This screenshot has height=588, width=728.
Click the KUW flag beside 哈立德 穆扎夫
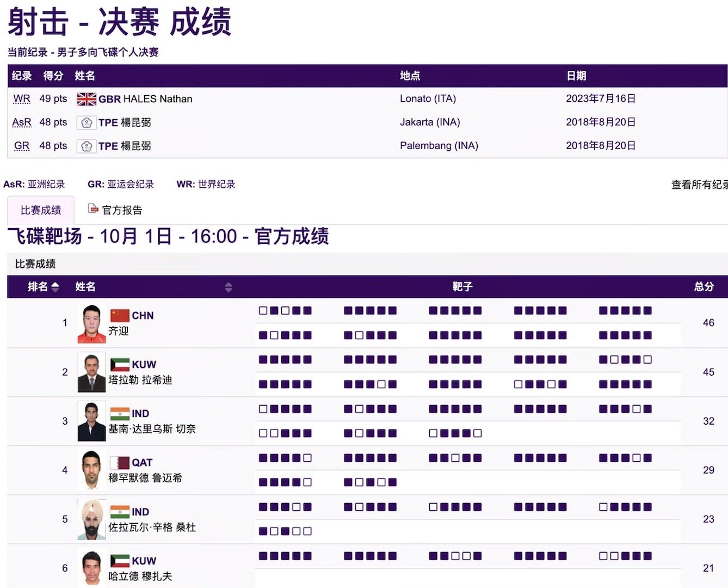point(121,560)
